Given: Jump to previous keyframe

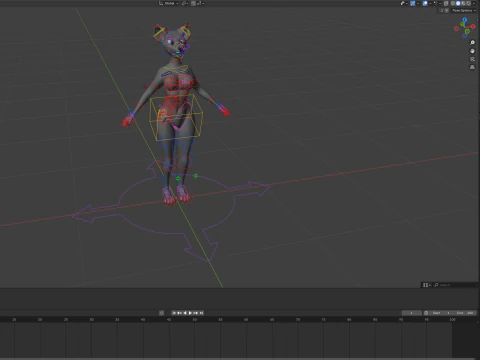Looking at the screenshot, I should pyautogui.click(x=179, y=313).
